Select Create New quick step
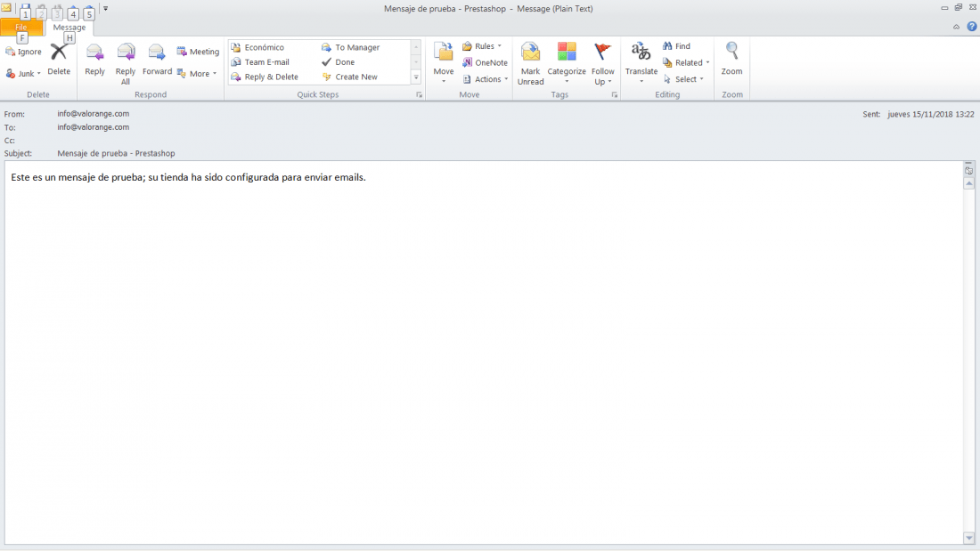This screenshot has width=980, height=551. point(350,77)
